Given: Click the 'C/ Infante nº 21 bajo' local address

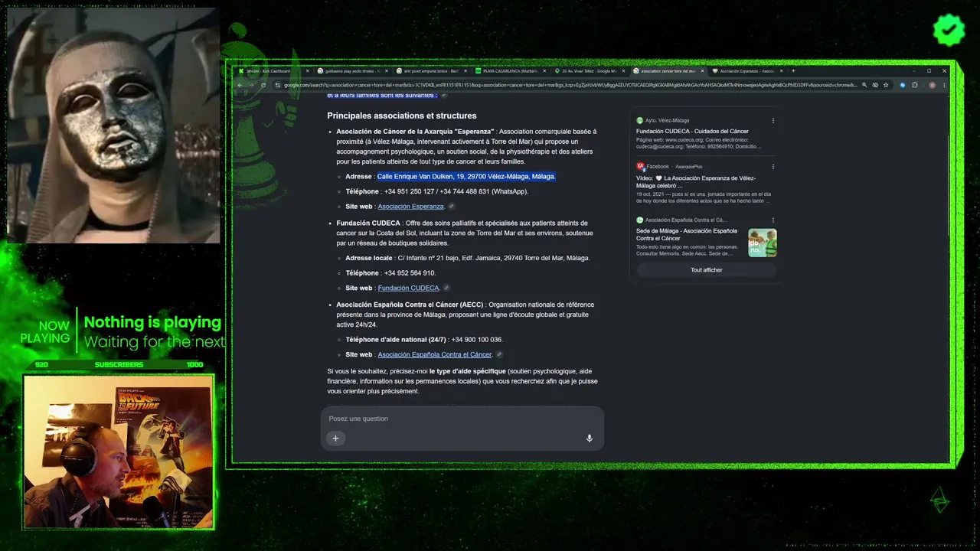Looking at the screenshot, I should 494,259.
